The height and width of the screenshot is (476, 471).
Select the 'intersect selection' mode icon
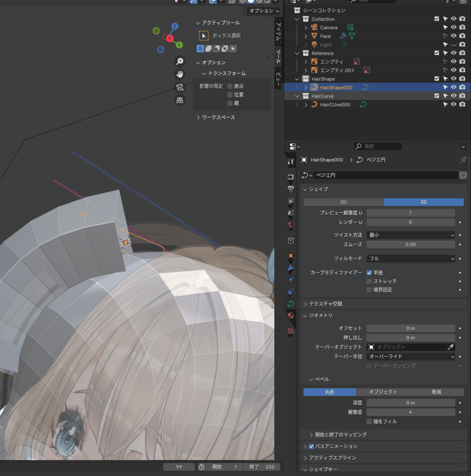pyautogui.click(x=233, y=49)
